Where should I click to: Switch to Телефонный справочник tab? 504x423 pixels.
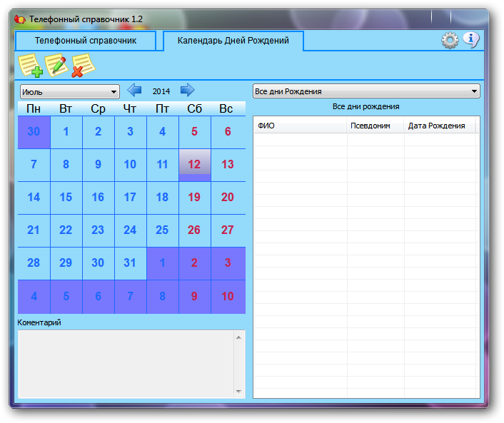86,41
